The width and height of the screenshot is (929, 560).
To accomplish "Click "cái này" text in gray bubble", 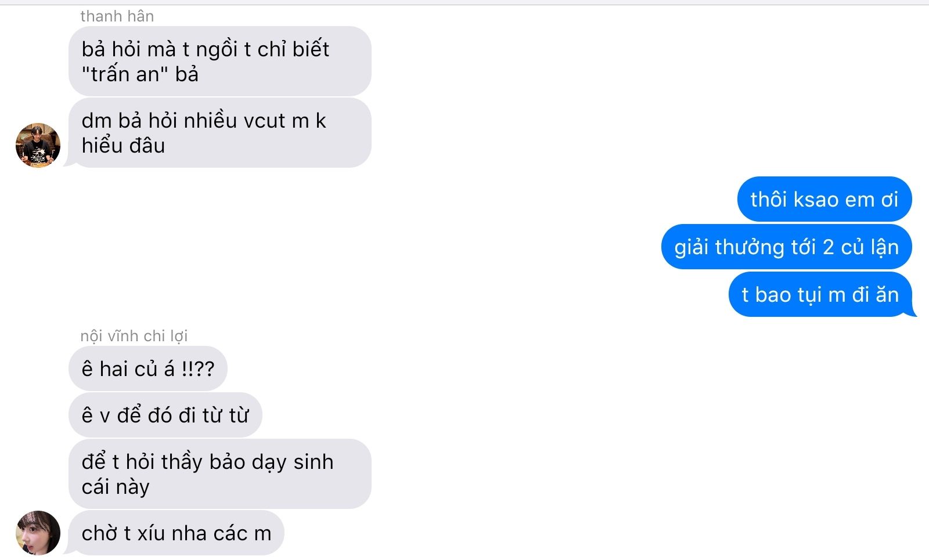I will click(x=116, y=486).
